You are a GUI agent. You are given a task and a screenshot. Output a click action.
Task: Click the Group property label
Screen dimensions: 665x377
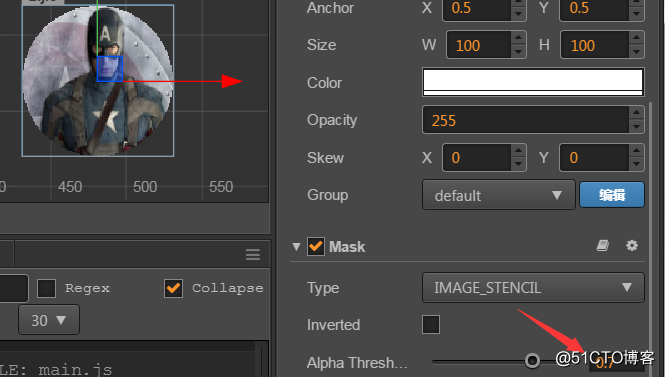pos(328,195)
